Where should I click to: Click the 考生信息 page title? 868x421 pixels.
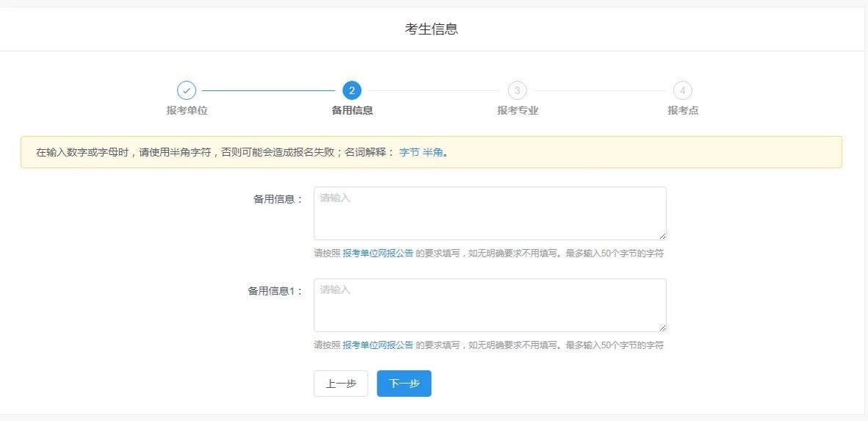click(x=432, y=29)
